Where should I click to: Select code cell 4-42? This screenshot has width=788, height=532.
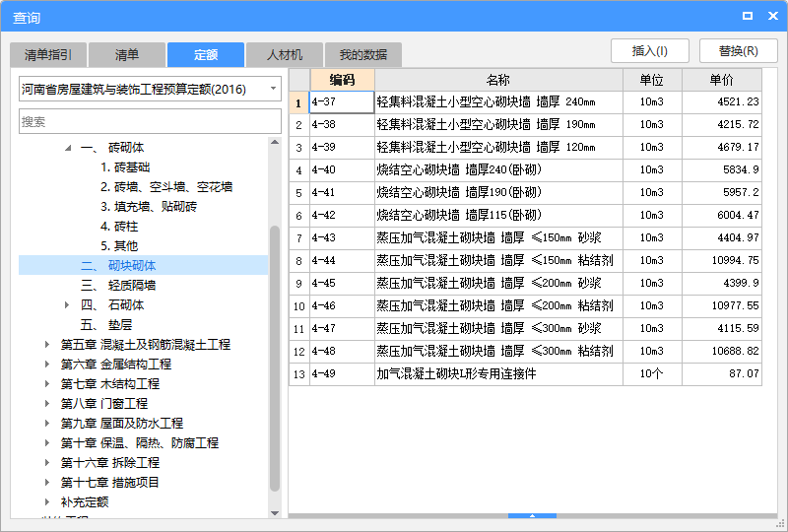click(x=342, y=215)
